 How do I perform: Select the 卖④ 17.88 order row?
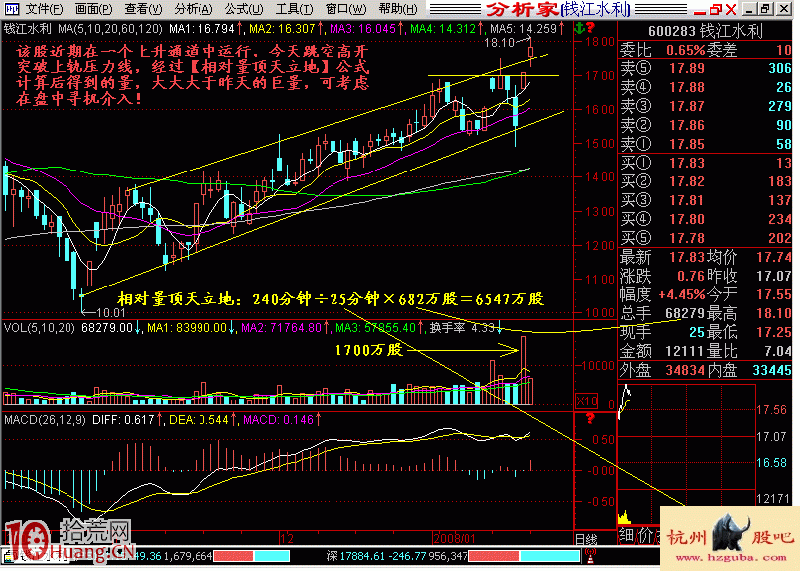click(x=705, y=87)
